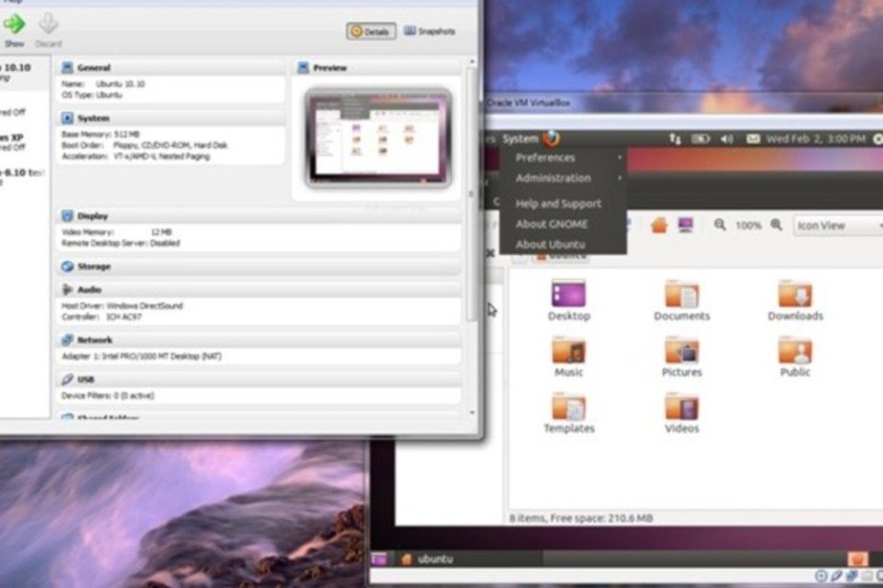The image size is (883, 588).
Task: Click the clock showing Wed Feb 2
Action: click(x=816, y=138)
